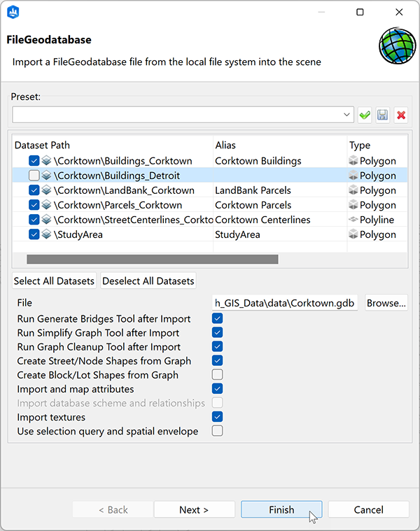Disable Run Graph Cleanup Tool after Import

click(x=218, y=346)
